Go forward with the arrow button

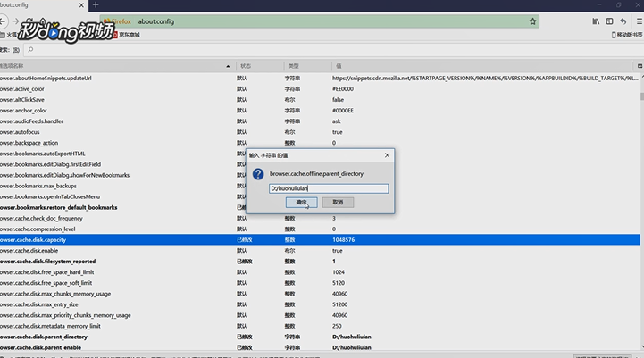[15, 21]
